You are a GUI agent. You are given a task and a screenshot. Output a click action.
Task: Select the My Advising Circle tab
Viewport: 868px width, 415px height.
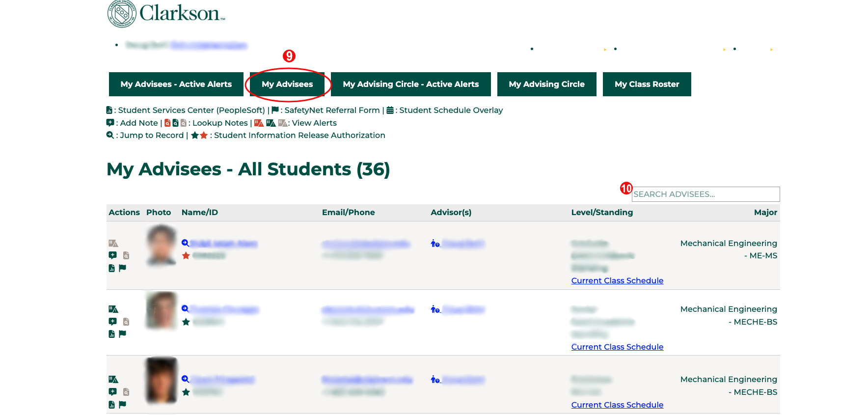click(546, 84)
